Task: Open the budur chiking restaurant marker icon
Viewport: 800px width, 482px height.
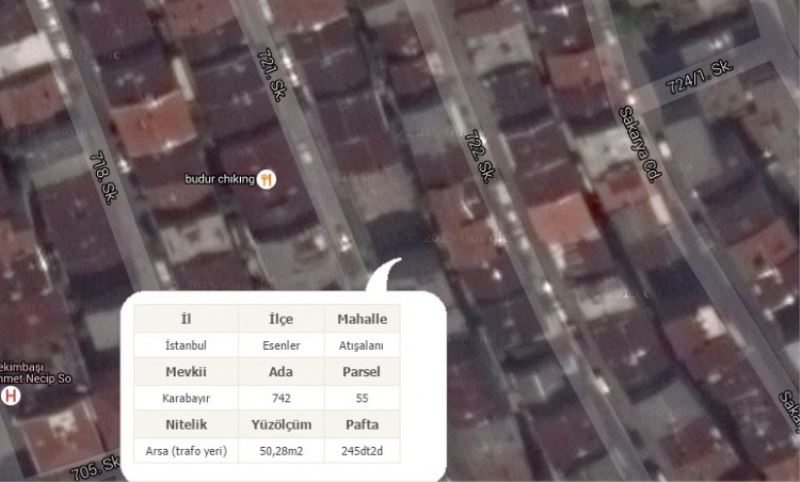Action: click(266, 180)
